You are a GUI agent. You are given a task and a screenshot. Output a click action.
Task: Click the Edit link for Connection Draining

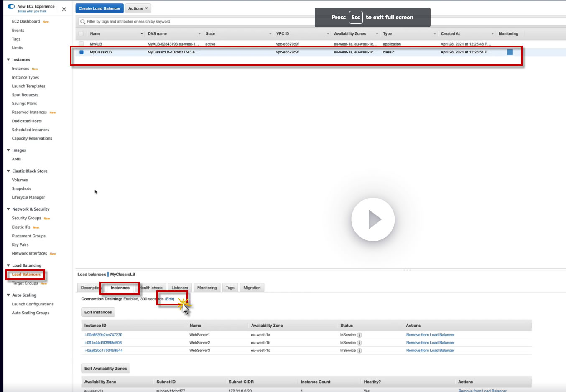[170, 299]
